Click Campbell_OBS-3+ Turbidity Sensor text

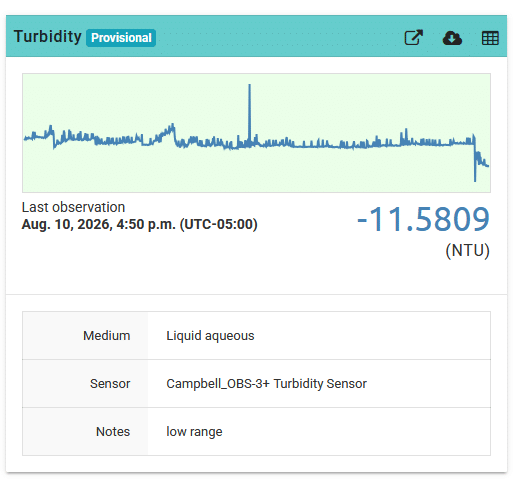266,384
